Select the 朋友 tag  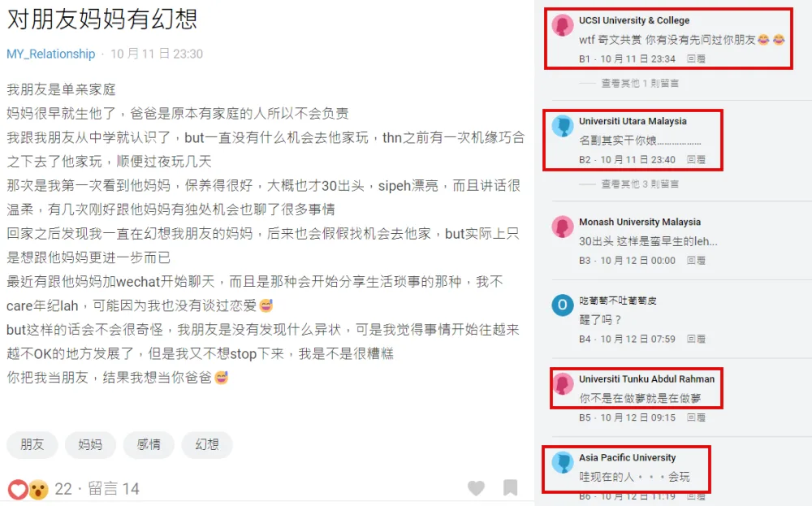(x=32, y=444)
